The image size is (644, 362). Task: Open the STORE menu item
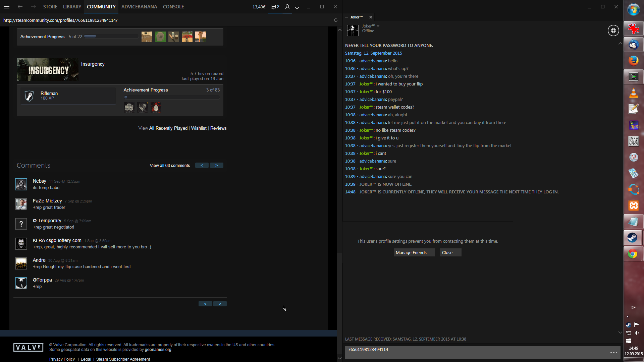coord(50,7)
